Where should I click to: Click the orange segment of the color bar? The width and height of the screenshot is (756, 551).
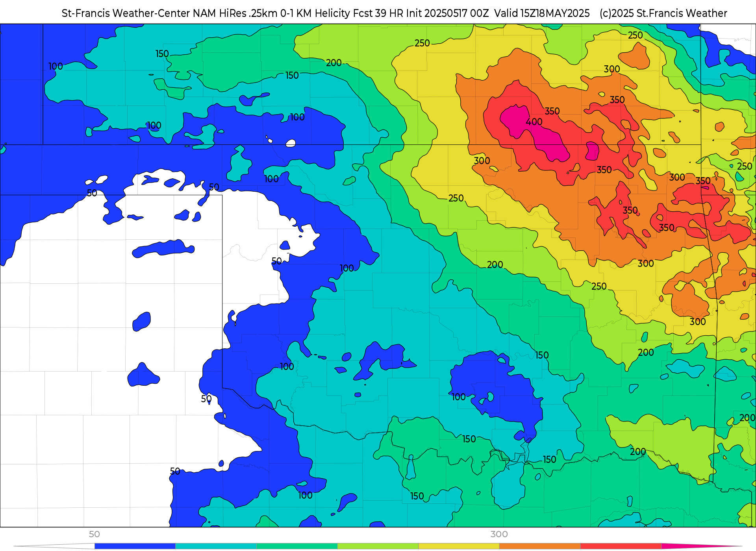point(540,546)
